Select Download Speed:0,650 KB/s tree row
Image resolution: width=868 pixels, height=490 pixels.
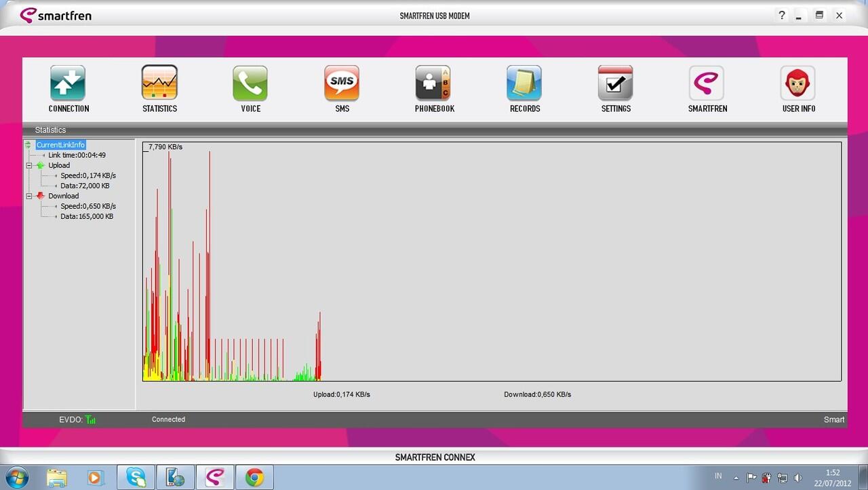click(88, 206)
